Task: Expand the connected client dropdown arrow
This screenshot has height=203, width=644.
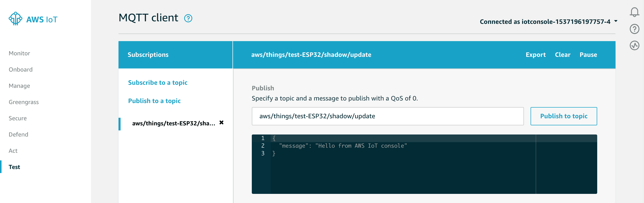Action: click(616, 21)
